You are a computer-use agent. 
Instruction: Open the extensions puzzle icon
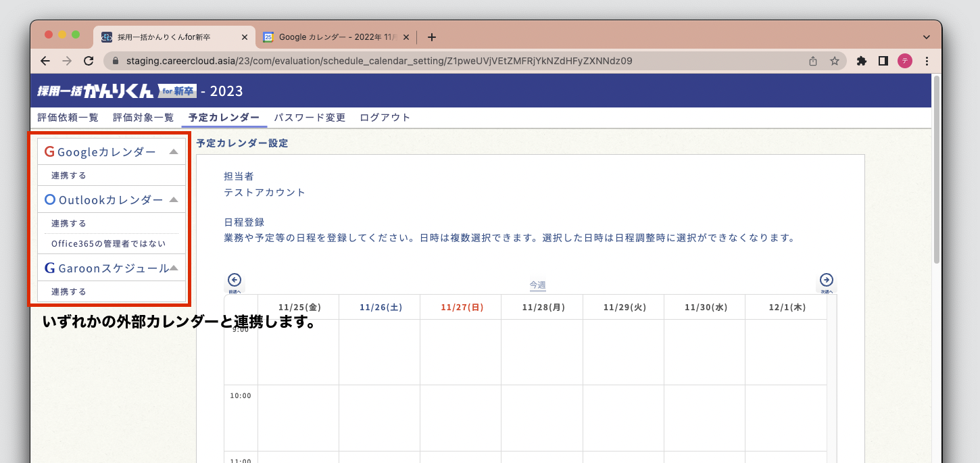pyautogui.click(x=862, y=61)
